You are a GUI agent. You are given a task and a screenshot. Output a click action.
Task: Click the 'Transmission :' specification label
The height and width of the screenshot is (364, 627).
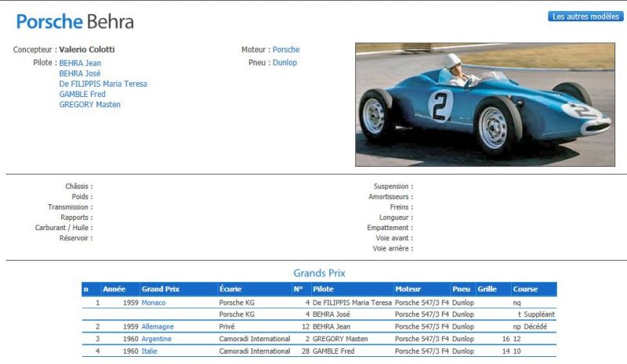click(x=71, y=207)
